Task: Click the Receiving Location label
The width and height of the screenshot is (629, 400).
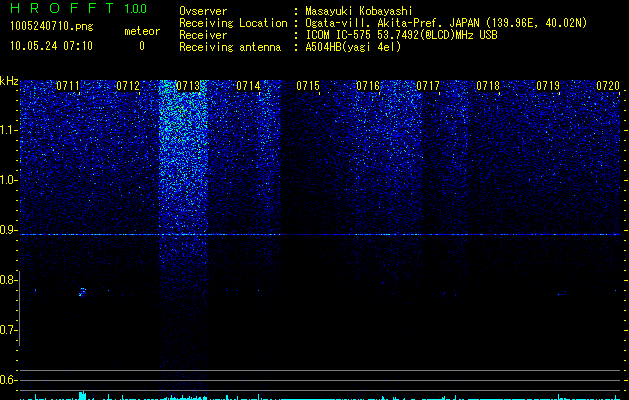Action: (x=233, y=23)
